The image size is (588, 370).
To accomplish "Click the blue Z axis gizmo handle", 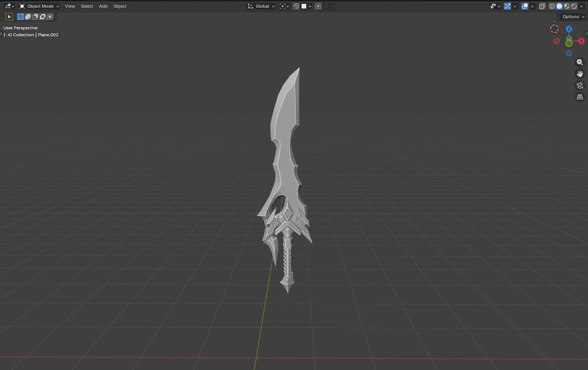I will click(x=569, y=29).
